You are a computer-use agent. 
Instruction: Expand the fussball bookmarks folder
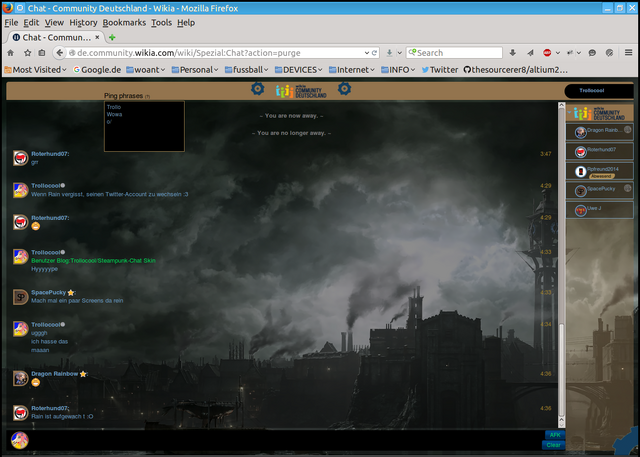click(247, 70)
